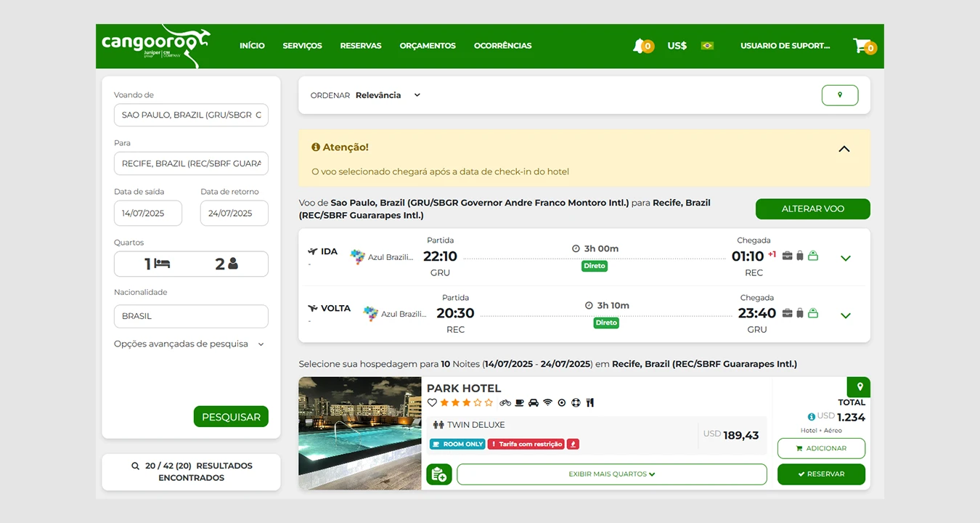Click the Brazil flag language icon
Screen dimensions: 980x523
707,46
